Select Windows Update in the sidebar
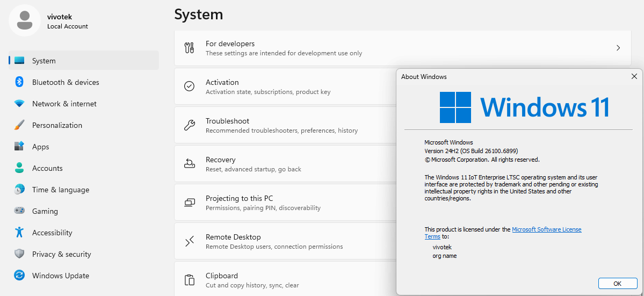The image size is (644, 296). pyautogui.click(x=84, y=276)
